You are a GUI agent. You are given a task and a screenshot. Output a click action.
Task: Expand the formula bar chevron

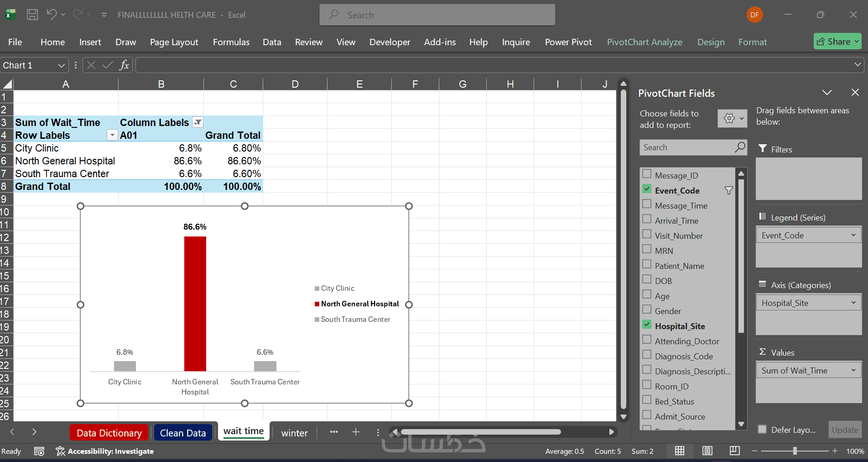click(x=858, y=65)
